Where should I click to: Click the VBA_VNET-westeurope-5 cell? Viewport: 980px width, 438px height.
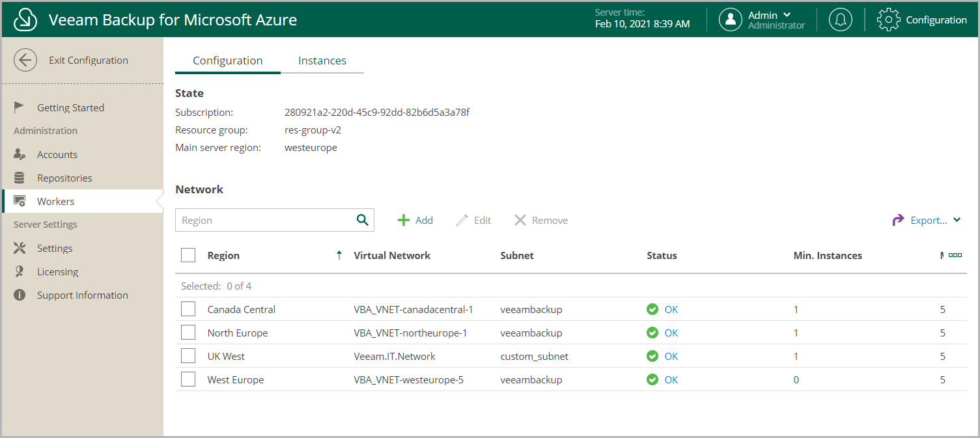coord(408,379)
